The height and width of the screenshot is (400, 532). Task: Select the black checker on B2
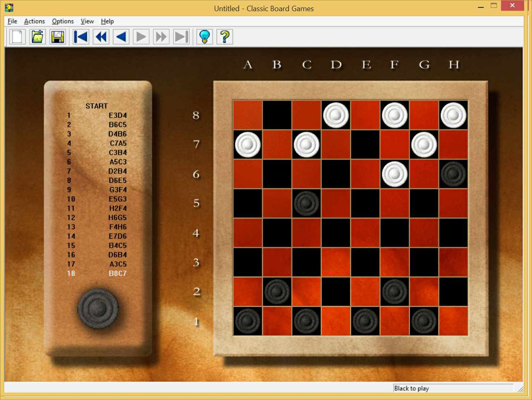coord(277,291)
